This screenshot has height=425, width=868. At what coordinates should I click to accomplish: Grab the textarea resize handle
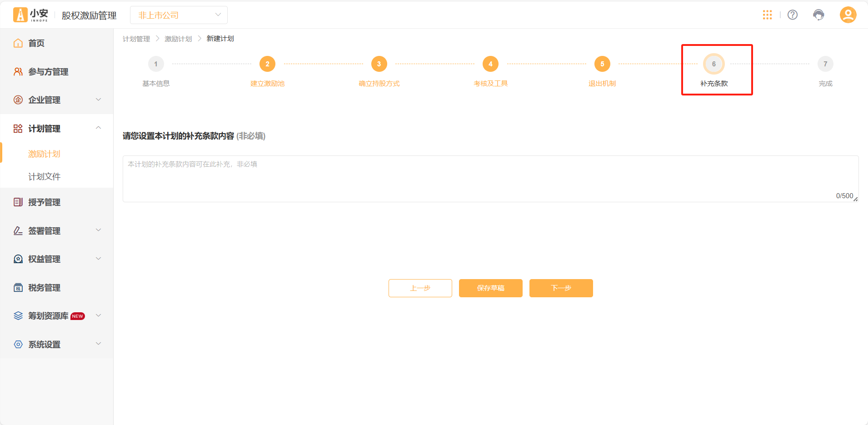pyautogui.click(x=856, y=199)
